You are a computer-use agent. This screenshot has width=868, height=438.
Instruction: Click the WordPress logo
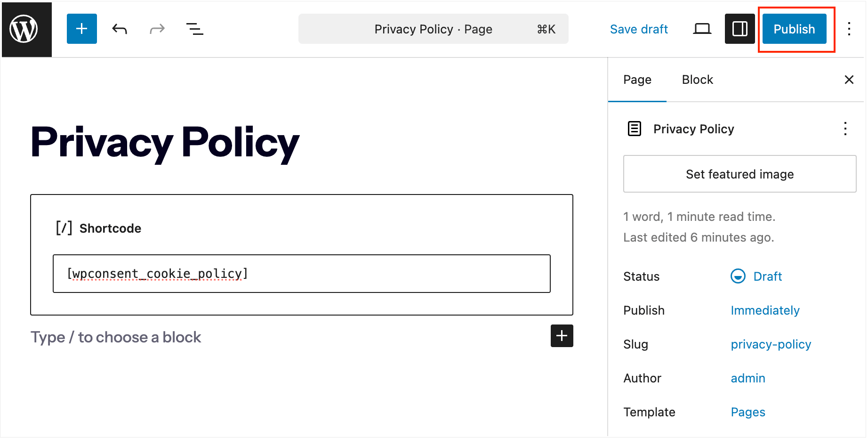(26, 29)
